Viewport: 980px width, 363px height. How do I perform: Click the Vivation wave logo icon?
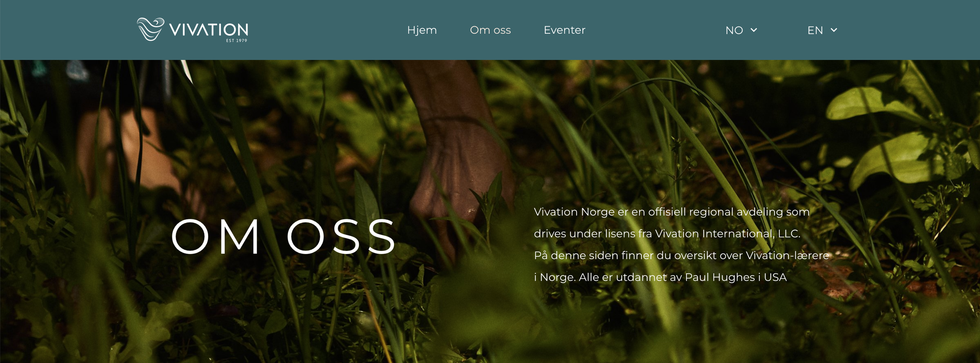[x=151, y=29]
